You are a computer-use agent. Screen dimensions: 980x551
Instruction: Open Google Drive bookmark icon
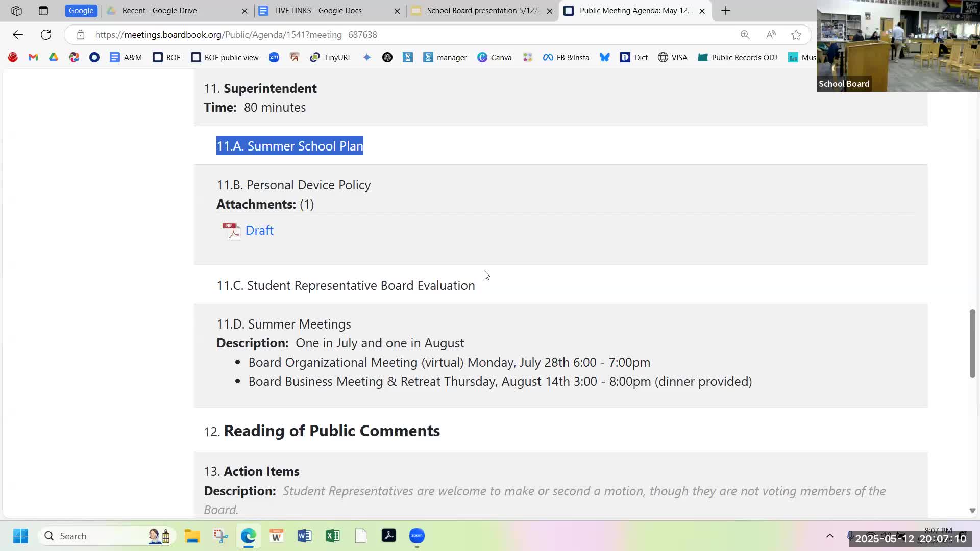[x=54, y=57]
